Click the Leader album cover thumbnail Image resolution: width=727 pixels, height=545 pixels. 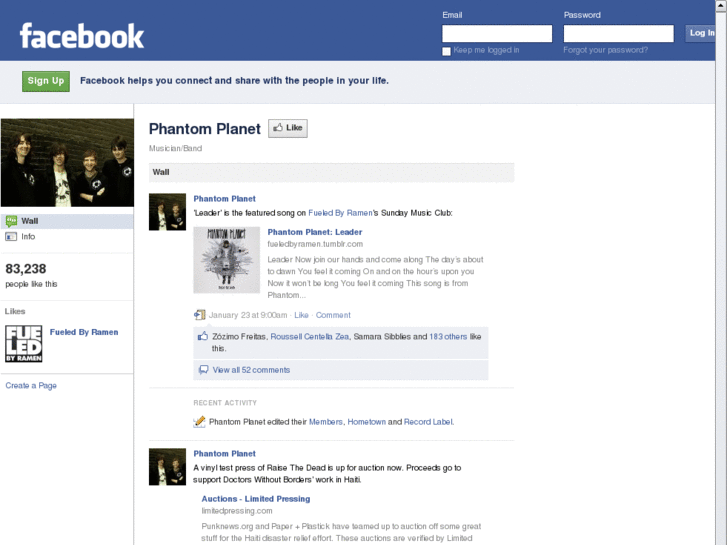(227, 260)
